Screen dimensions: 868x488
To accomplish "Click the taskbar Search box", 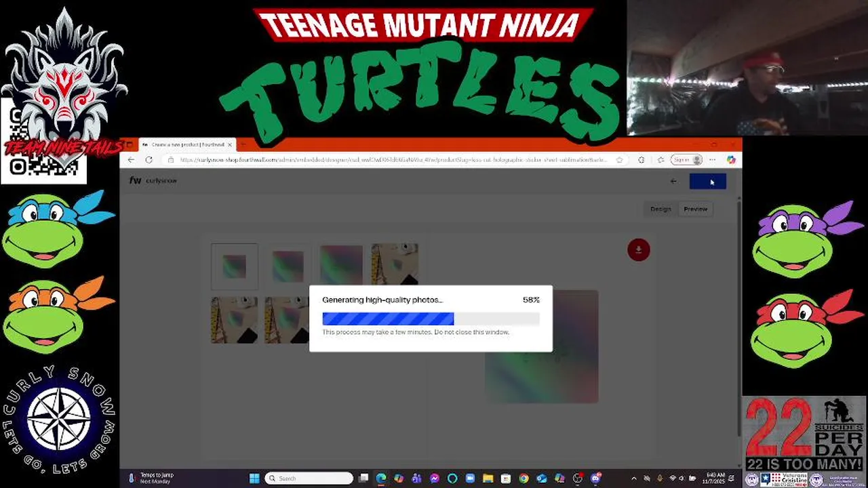I will 309,479.
